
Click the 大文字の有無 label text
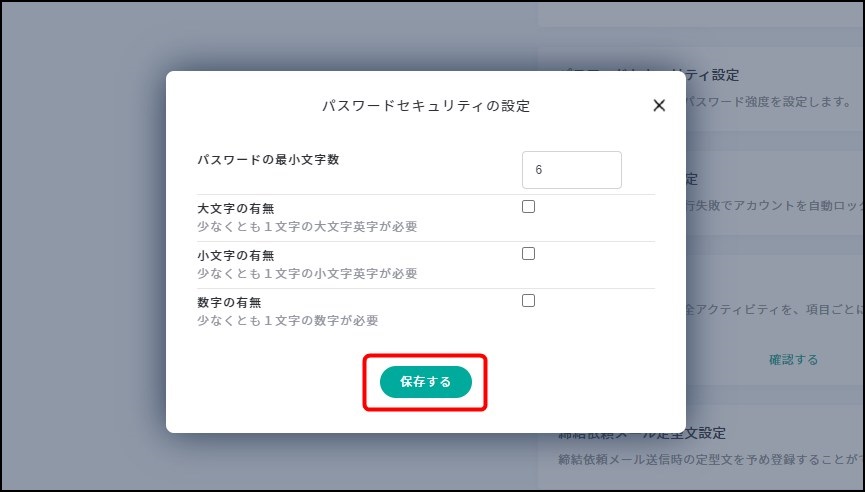236,209
